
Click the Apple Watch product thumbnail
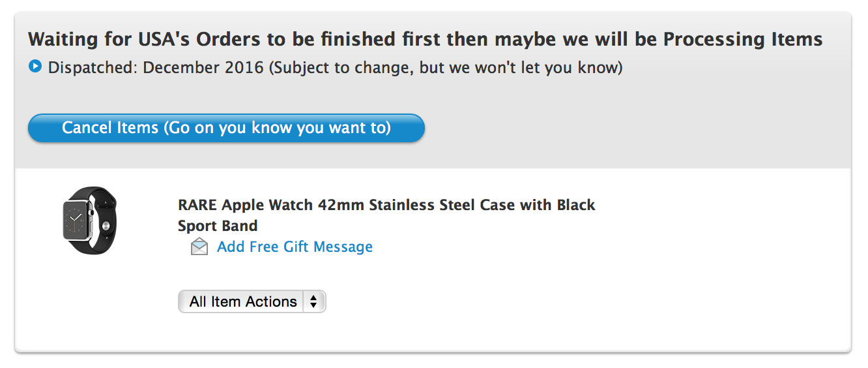click(x=89, y=220)
